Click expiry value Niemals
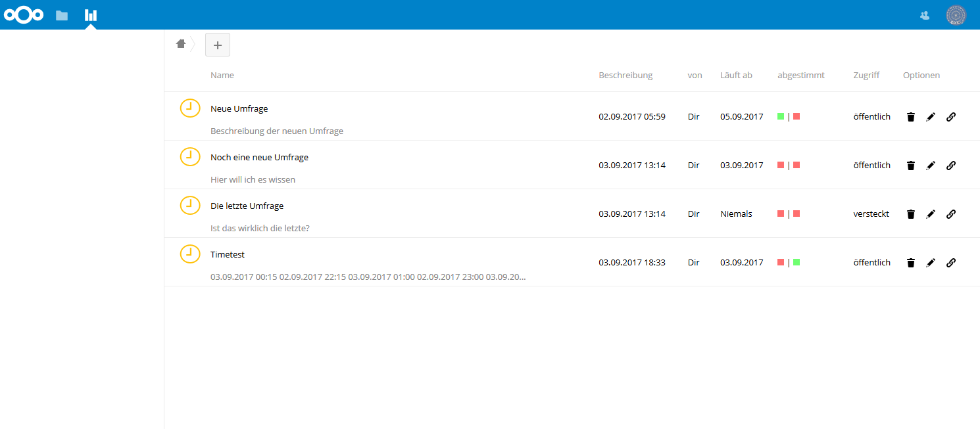 coord(736,214)
